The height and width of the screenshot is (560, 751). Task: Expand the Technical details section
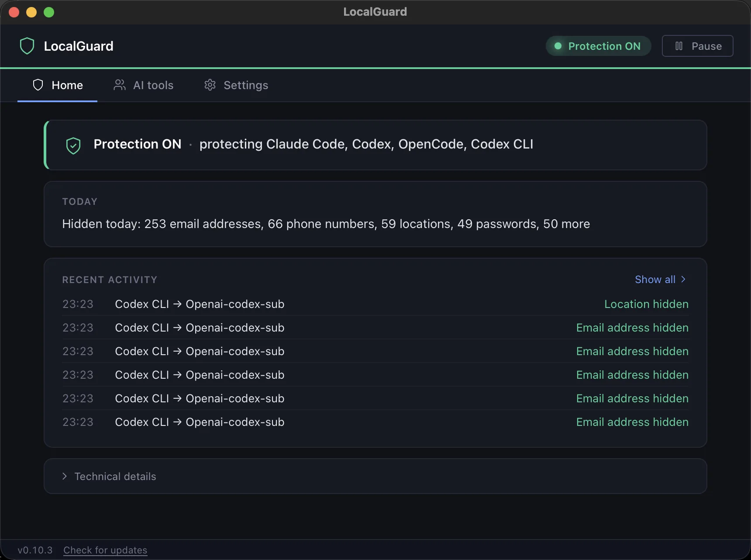(x=375, y=476)
